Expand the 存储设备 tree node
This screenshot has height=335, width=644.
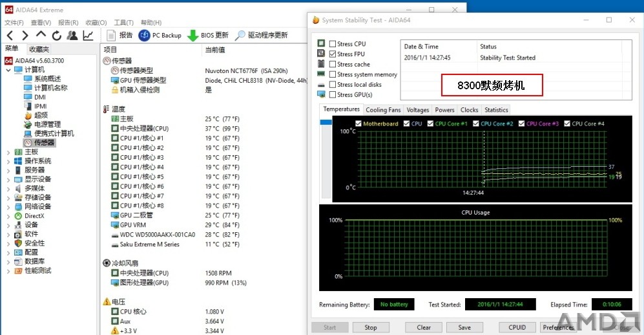tap(8, 198)
